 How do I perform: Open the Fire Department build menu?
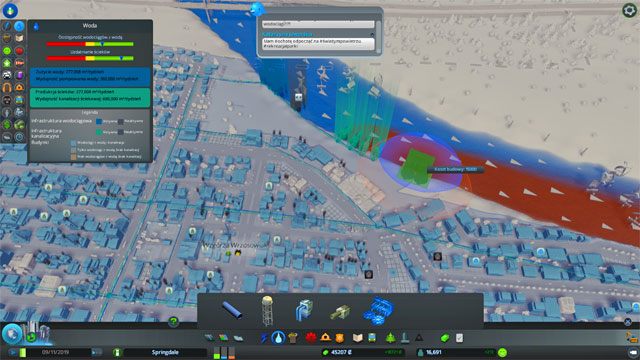pyautogui.click(x=325, y=338)
